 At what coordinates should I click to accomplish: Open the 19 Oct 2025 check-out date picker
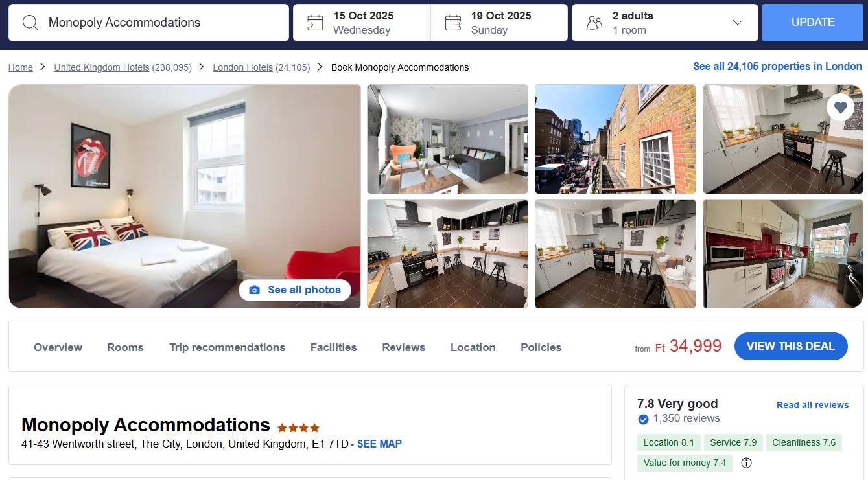click(x=499, y=23)
